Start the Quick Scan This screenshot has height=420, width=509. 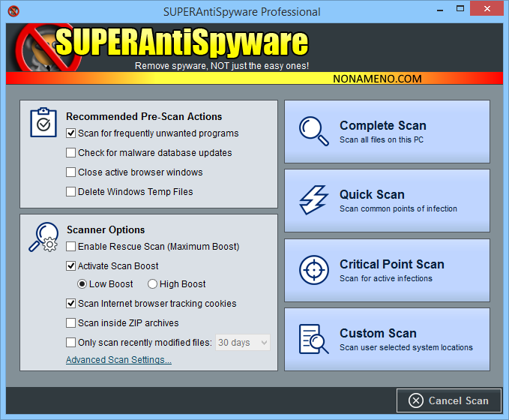[x=387, y=201]
